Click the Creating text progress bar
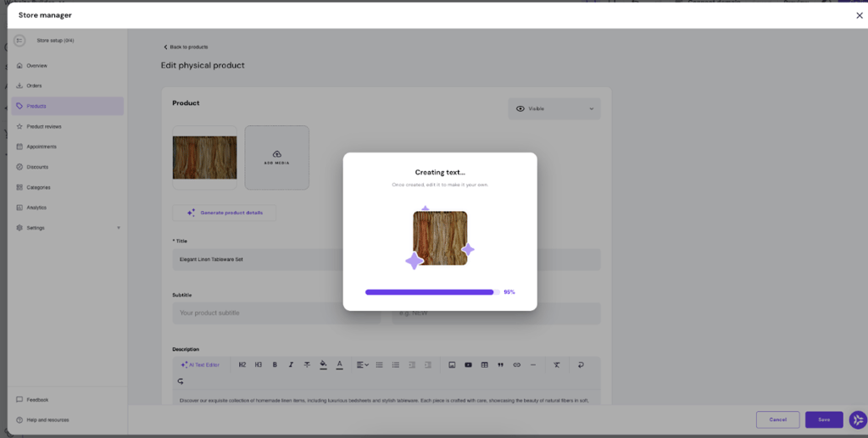The width and height of the screenshot is (868, 438). (432, 292)
